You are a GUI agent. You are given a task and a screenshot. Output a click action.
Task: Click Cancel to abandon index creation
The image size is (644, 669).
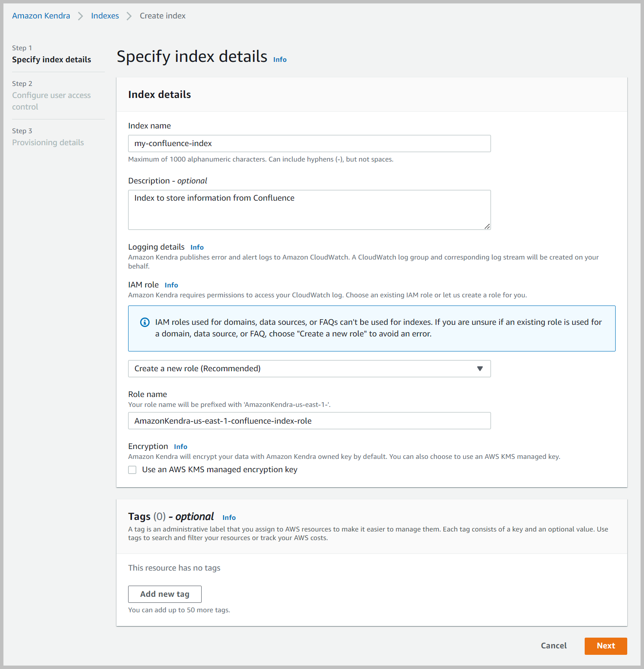[x=553, y=646]
